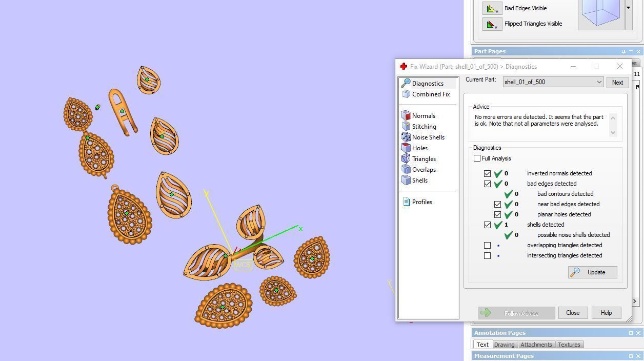Uncheck bad edges detected

[487, 184]
